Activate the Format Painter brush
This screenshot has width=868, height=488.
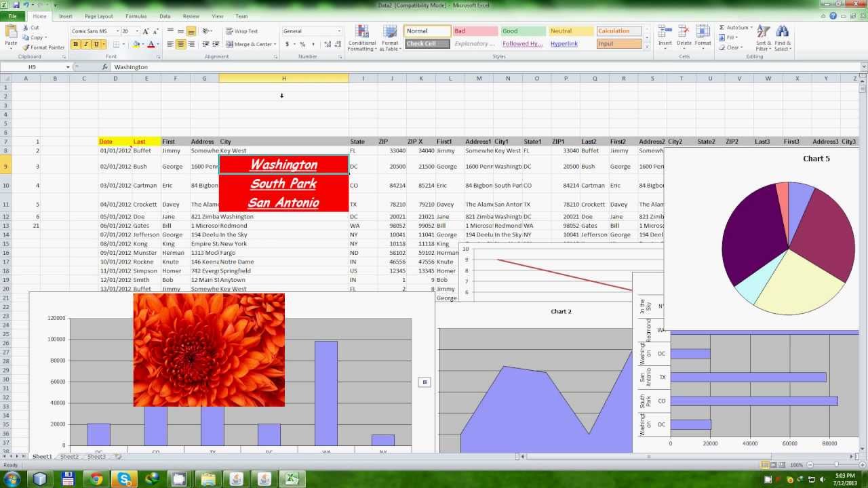26,47
